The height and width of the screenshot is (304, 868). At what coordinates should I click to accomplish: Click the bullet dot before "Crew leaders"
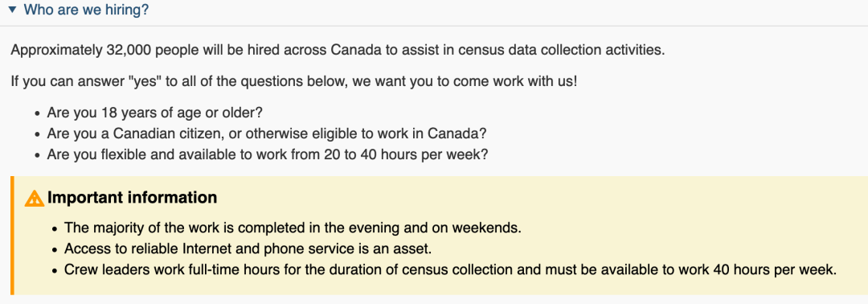click(55, 271)
